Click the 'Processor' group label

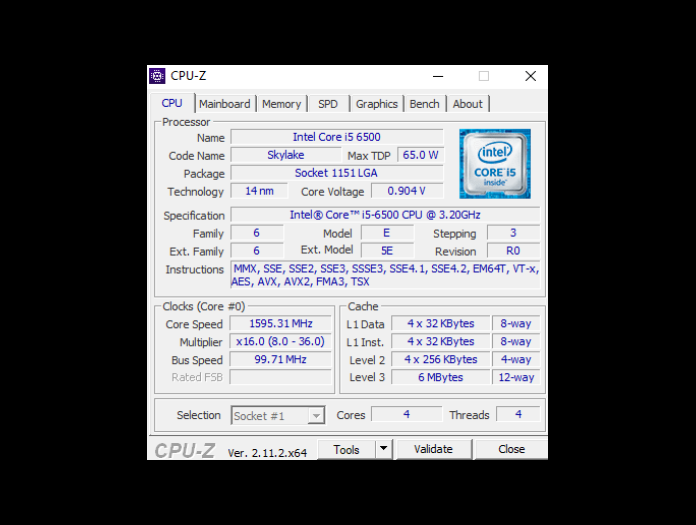coord(186,122)
